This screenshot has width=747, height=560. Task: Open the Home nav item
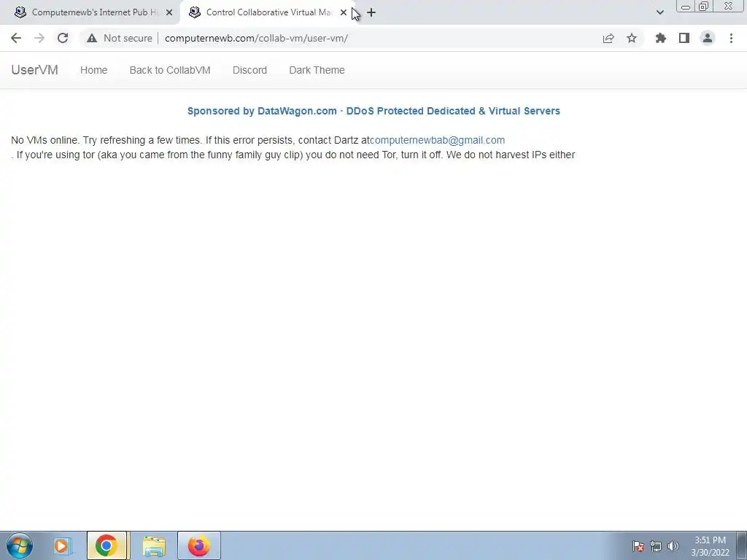click(x=94, y=70)
